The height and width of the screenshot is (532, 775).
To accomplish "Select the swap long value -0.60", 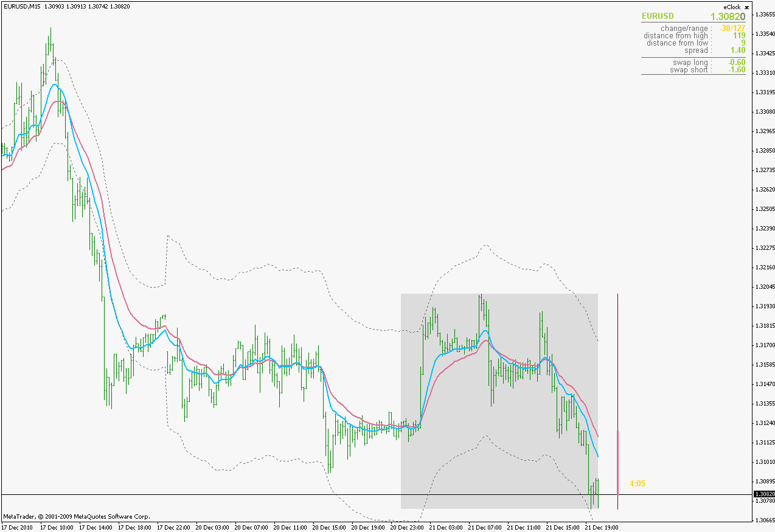I will point(737,63).
